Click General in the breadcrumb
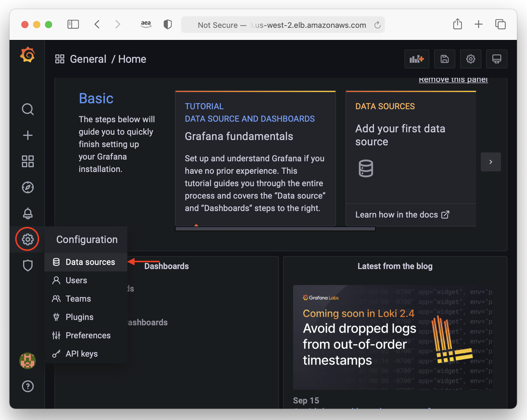Viewport: 527px width, 420px height. (88, 59)
